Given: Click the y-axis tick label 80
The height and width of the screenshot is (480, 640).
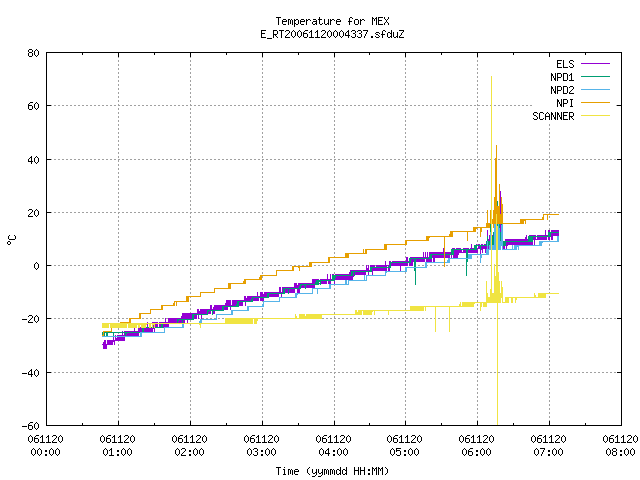Looking at the screenshot, I should click(x=33, y=53).
